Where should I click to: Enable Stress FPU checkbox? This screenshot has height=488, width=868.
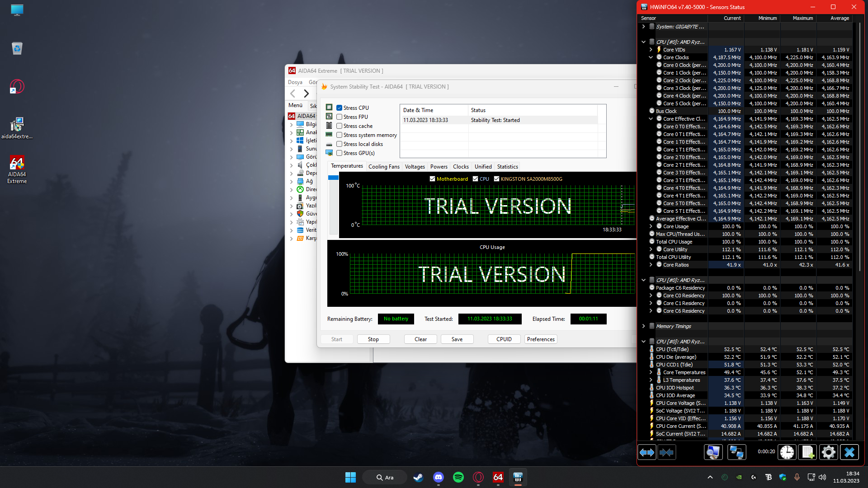point(339,117)
